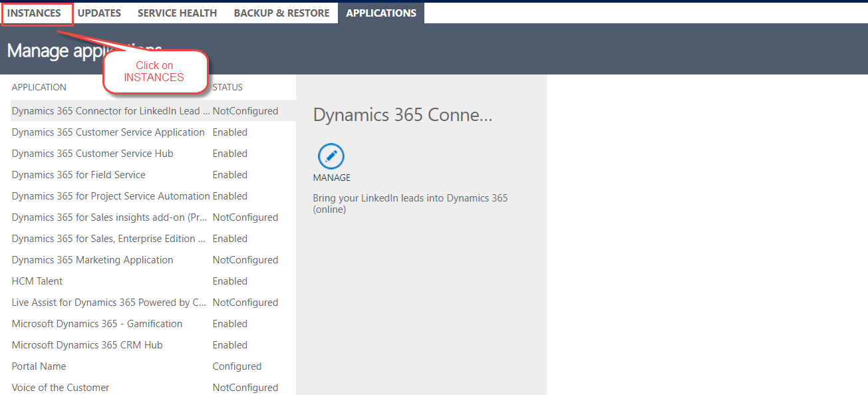This screenshot has width=868, height=395.
Task: Click the MANAGE label under the pencil
Action: [332, 178]
